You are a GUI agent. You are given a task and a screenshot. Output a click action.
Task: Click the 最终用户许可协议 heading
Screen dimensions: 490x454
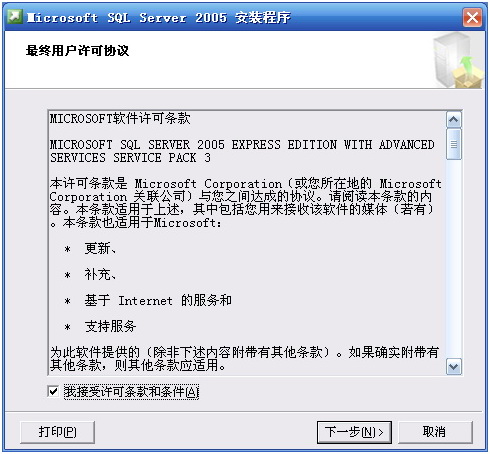coord(77,51)
